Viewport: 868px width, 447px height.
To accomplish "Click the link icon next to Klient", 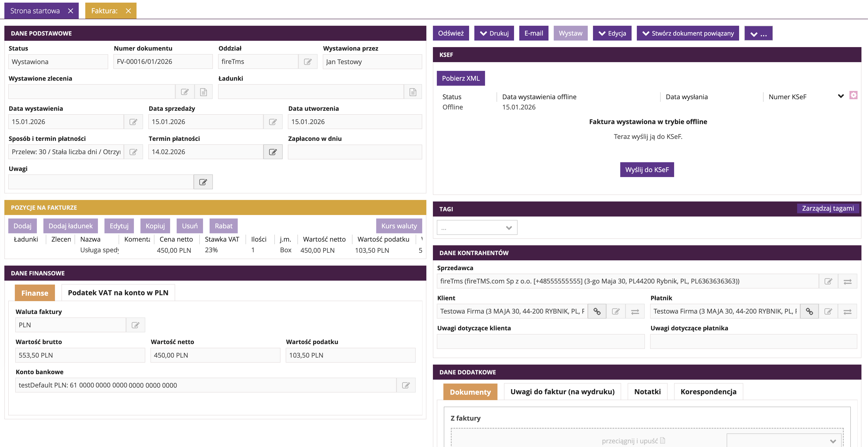I will (597, 311).
